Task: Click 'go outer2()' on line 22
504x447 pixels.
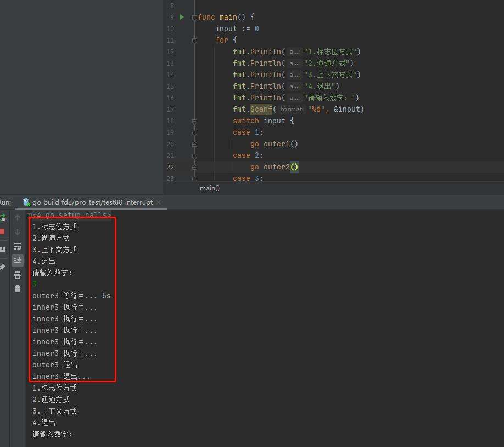Action: coord(274,167)
